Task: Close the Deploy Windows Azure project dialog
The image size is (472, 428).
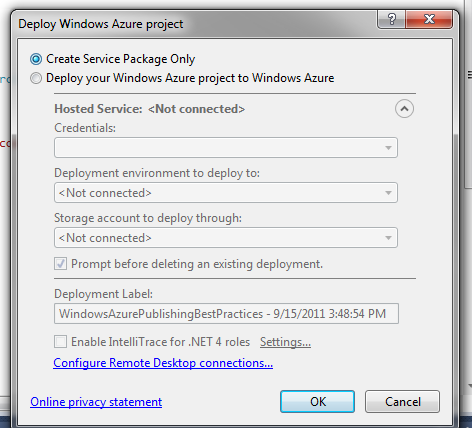Action: 429,19
